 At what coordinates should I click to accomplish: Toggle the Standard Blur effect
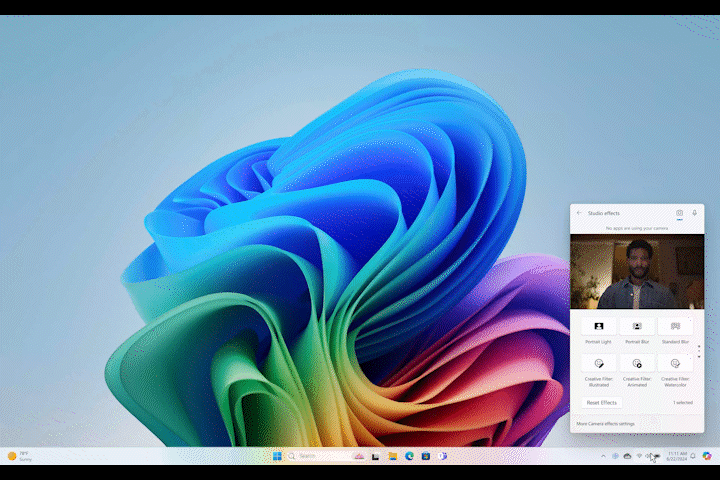pyautogui.click(x=675, y=327)
